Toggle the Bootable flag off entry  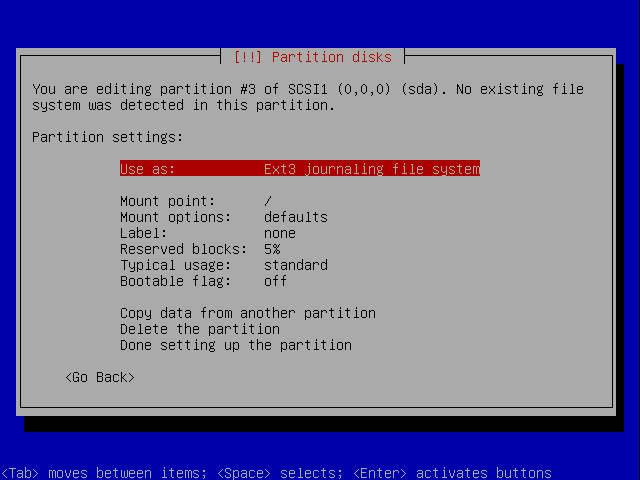203,281
